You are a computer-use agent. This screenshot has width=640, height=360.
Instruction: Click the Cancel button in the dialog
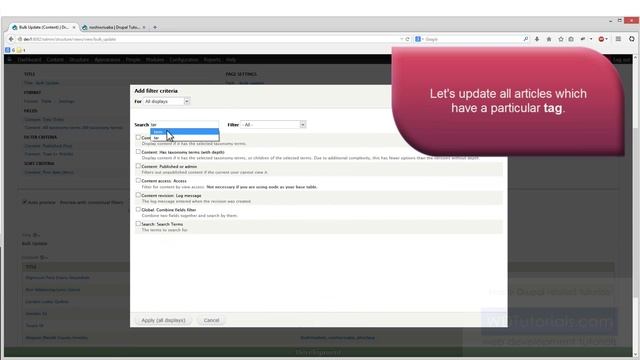coord(211,320)
